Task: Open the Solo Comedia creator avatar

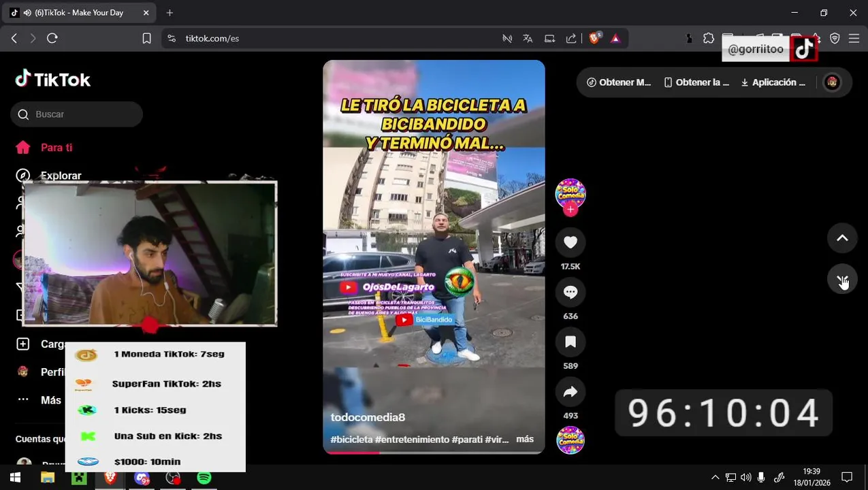Action: tap(570, 193)
